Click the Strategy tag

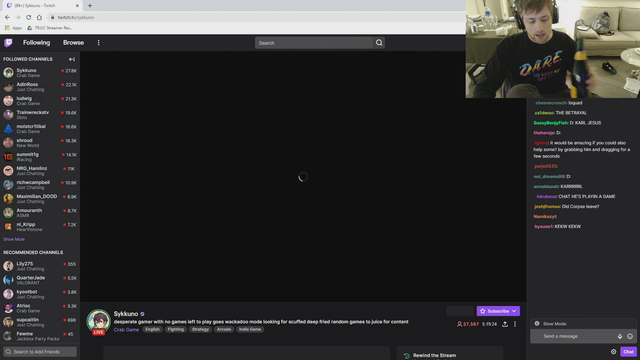click(200, 329)
